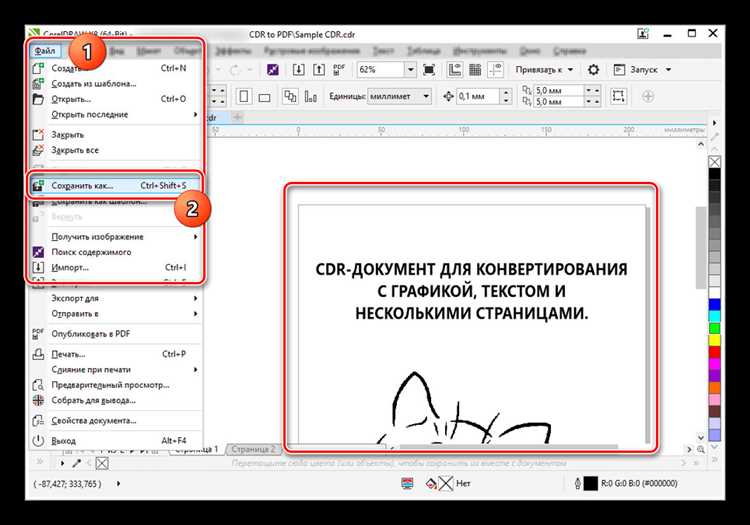Screen dimensions: 750x525
Task: Choose Сохранить как in File menu
Action: (115, 186)
